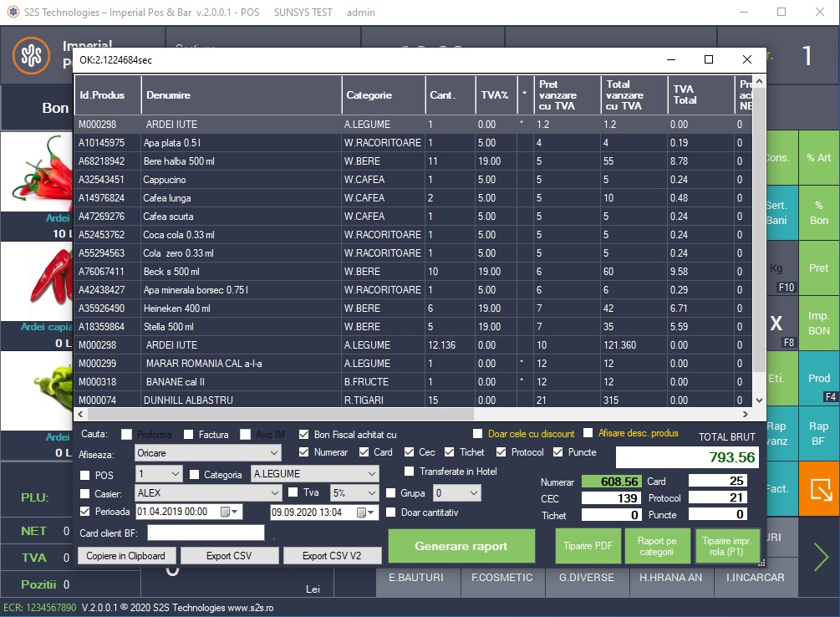The image size is (840, 617).
Task: Click the Generare raport button
Action: pos(461,546)
